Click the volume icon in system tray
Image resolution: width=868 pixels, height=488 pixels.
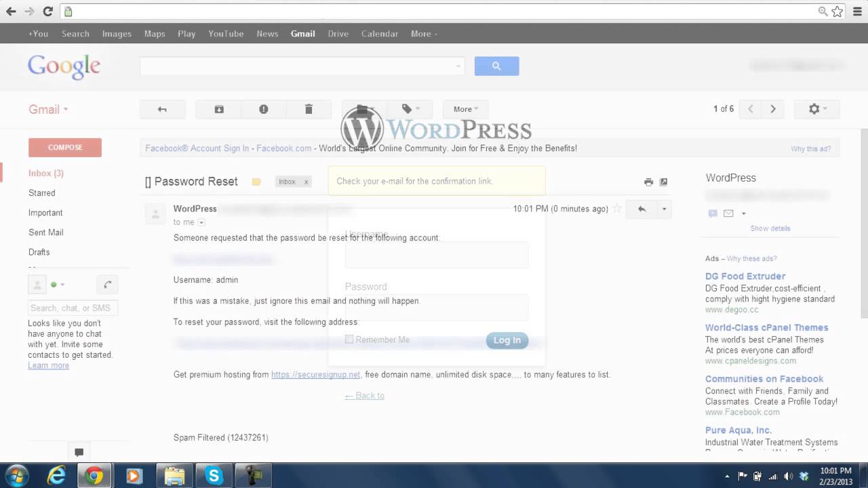(x=788, y=476)
